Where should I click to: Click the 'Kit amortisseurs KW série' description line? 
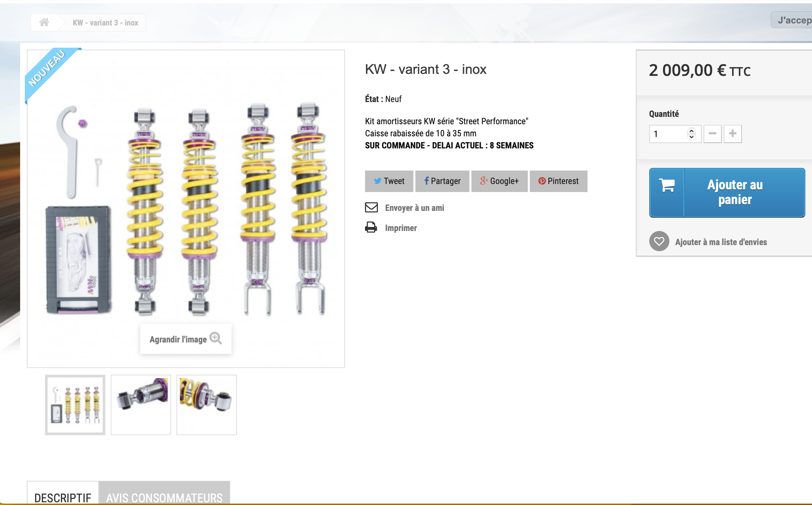[x=447, y=121]
